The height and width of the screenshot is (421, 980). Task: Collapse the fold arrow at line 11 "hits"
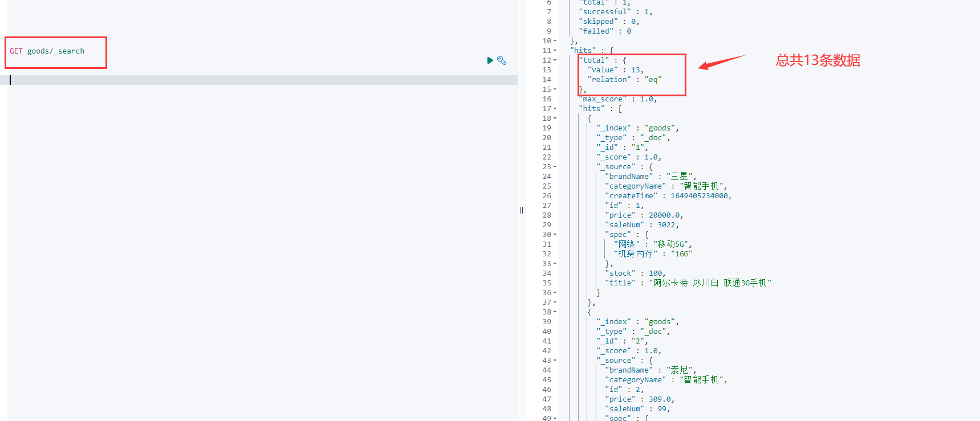(555, 51)
